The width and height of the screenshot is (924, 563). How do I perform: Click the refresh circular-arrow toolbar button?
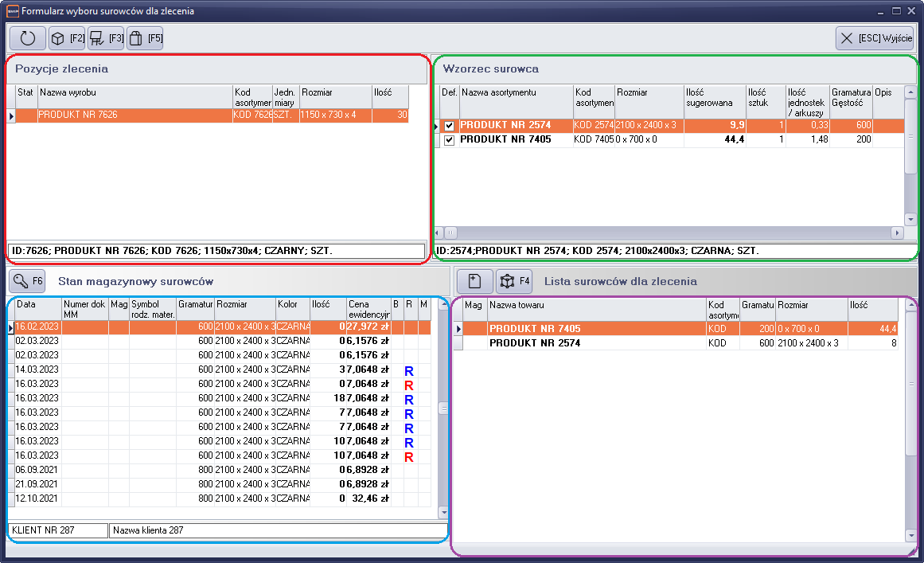[28, 38]
